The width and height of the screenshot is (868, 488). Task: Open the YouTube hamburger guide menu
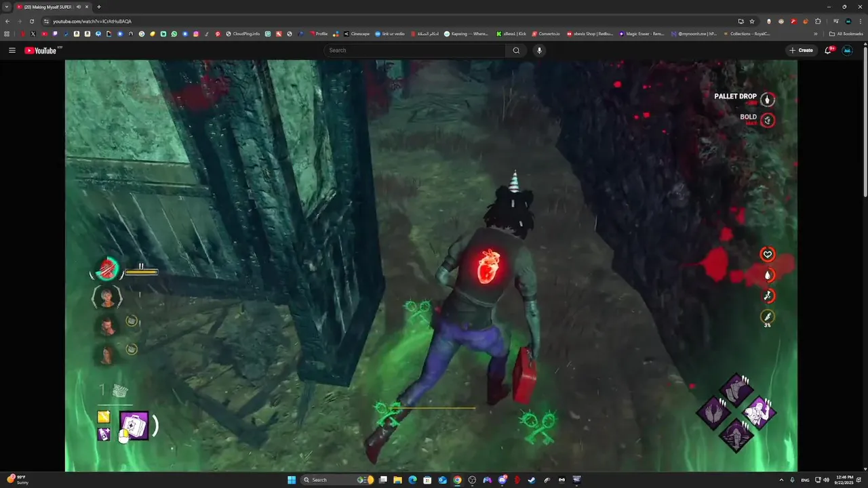(x=12, y=50)
